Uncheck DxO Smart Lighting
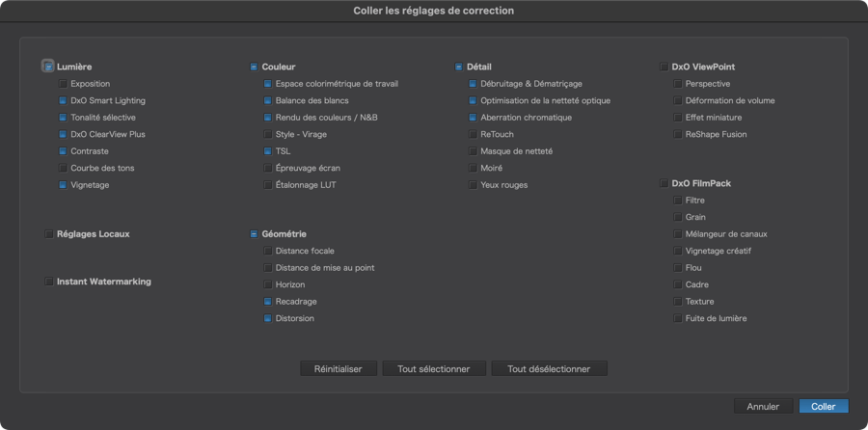This screenshot has width=868, height=430. [x=63, y=100]
